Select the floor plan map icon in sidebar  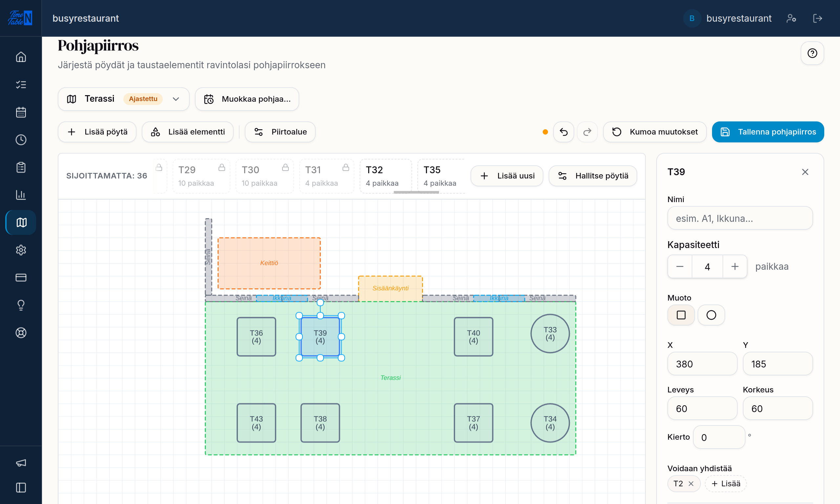pos(21,222)
